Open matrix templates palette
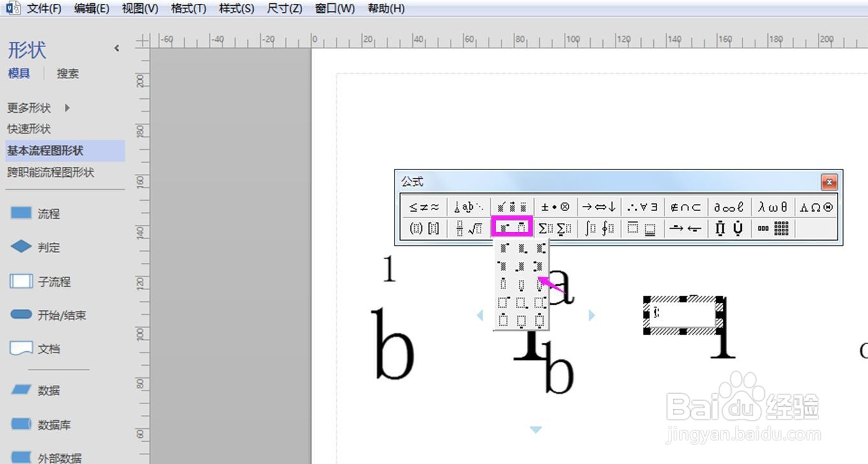The width and height of the screenshot is (868, 464). [772, 228]
